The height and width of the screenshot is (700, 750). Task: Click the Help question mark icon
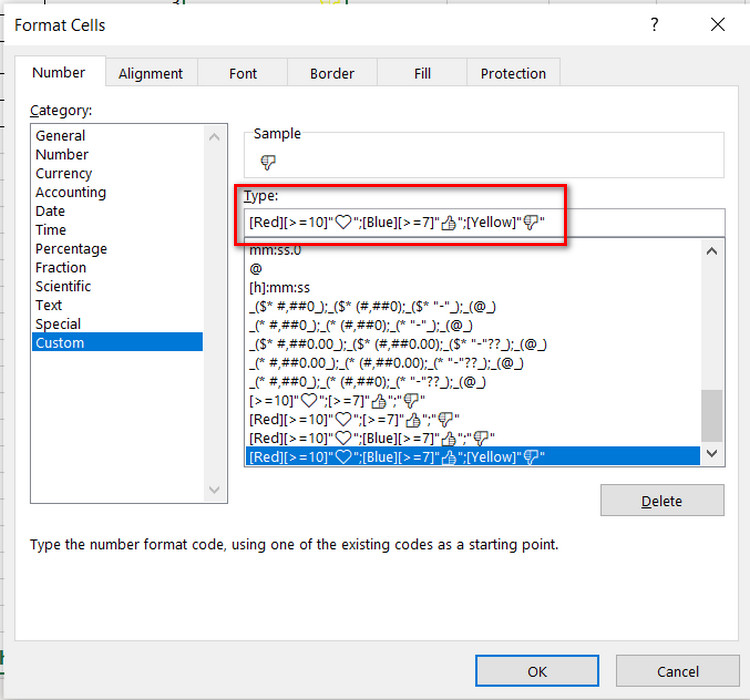click(655, 25)
